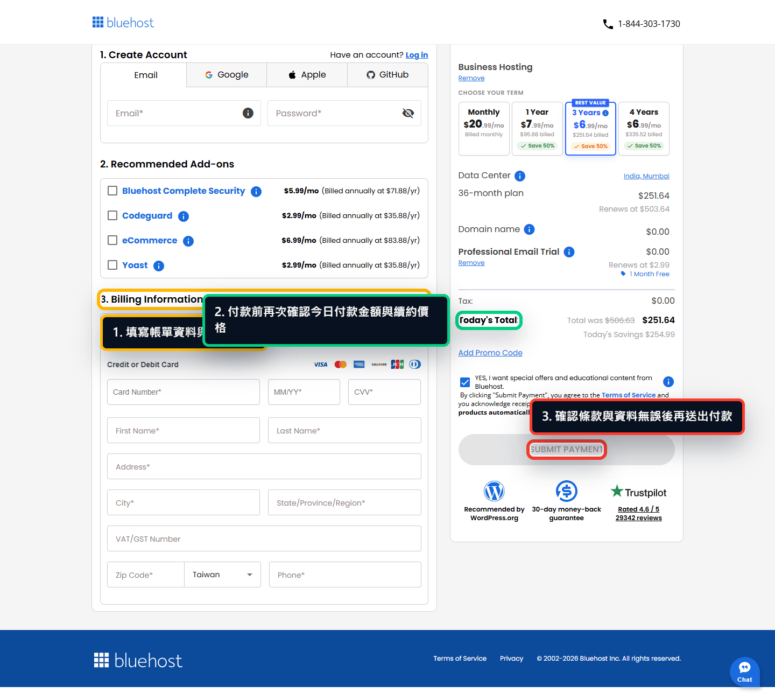Check the Bluehost Complete Security checkbox
The image size is (775, 700).
(x=112, y=191)
